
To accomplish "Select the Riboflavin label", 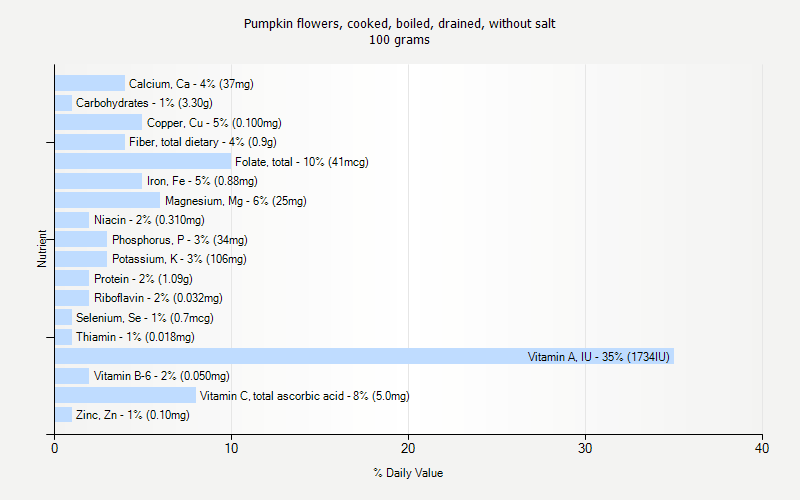I will pos(158,298).
